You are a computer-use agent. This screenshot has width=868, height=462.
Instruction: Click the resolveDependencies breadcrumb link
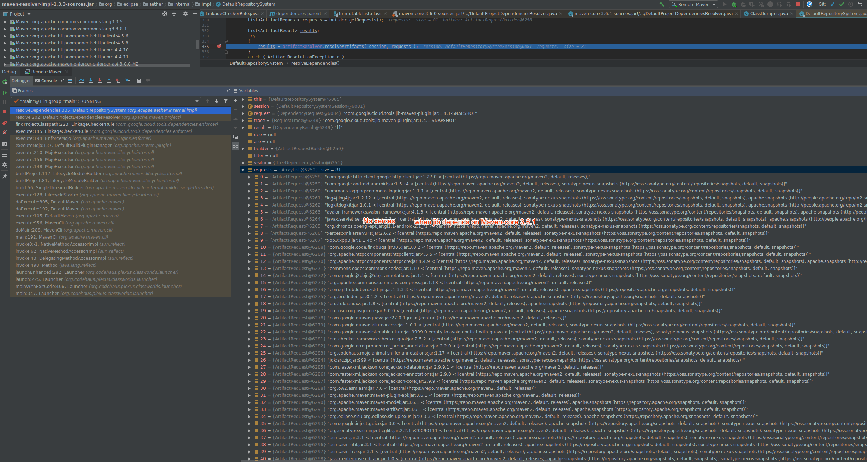315,63
